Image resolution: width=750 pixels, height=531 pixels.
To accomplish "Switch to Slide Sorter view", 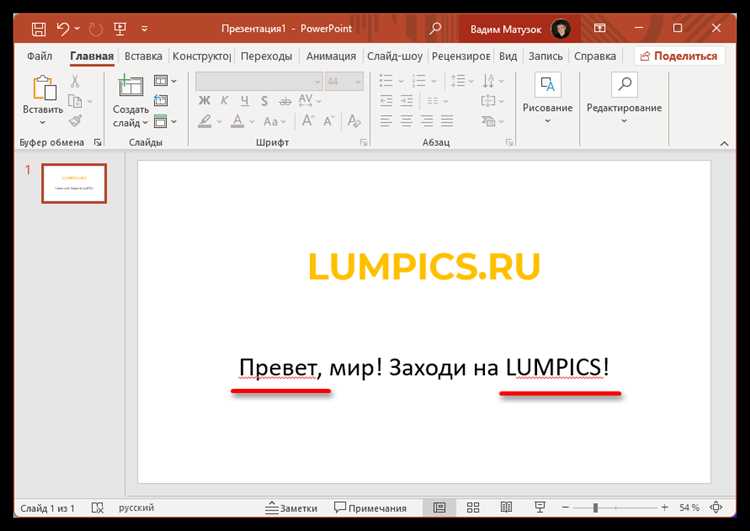I will 473,508.
